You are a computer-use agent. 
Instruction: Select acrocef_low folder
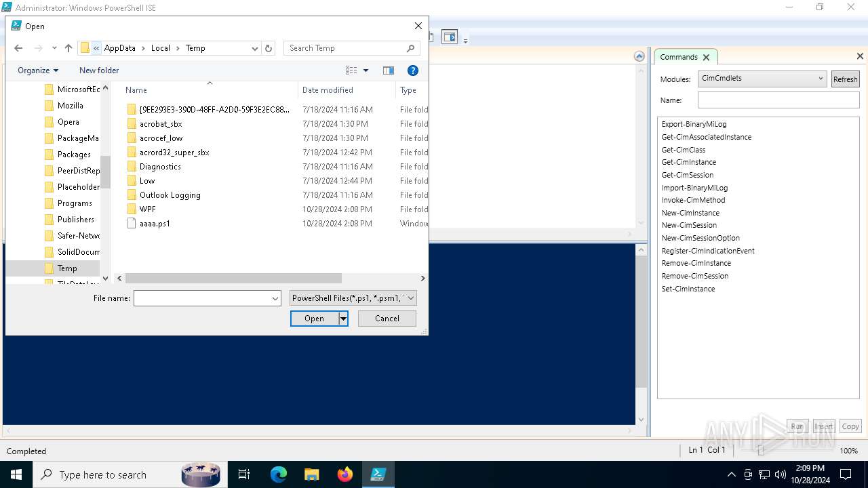coord(161,138)
